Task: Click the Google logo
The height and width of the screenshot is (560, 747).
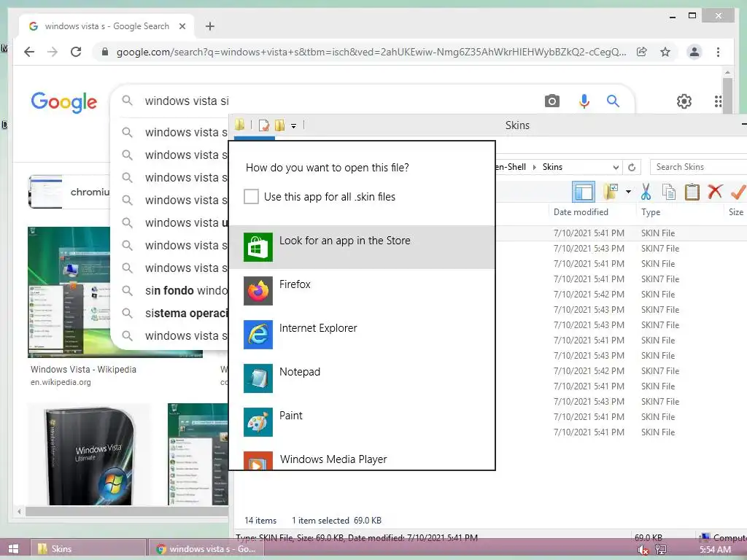Action: tap(64, 102)
